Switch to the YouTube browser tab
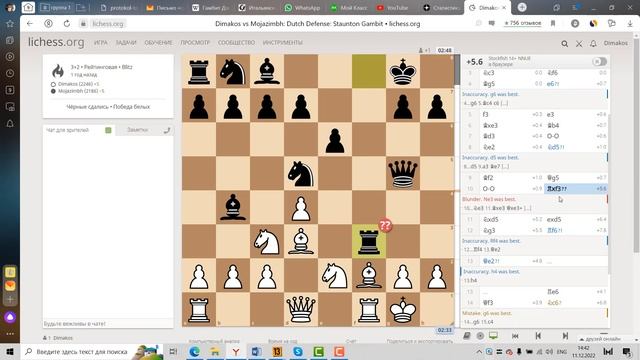The image size is (640, 360). [393, 8]
